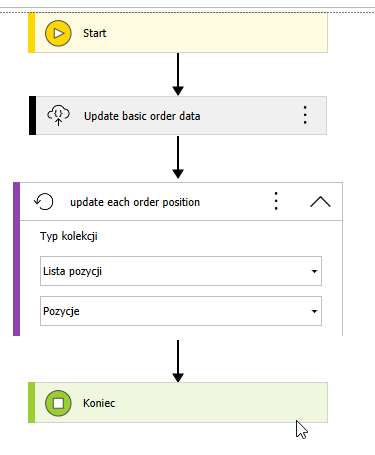The height and width of the screenshot is (455, 375).
Task: Click the yellow Start play icon
Action: [58, 33]
